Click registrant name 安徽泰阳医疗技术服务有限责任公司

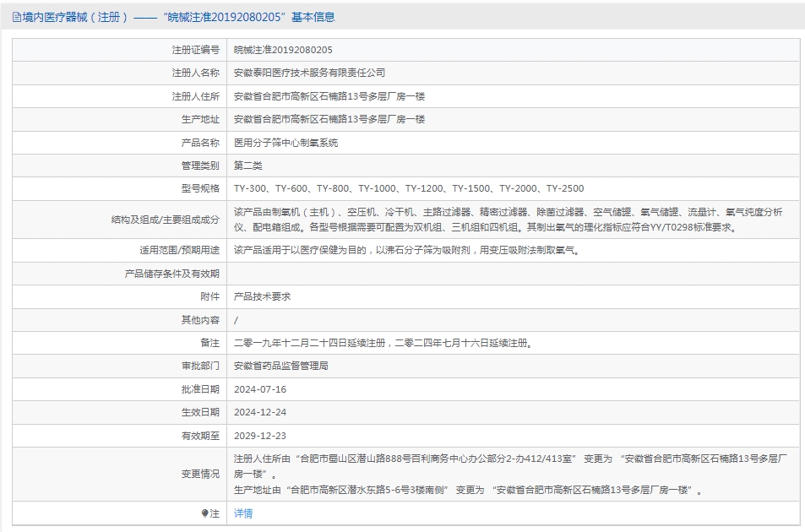click(309, 73)
